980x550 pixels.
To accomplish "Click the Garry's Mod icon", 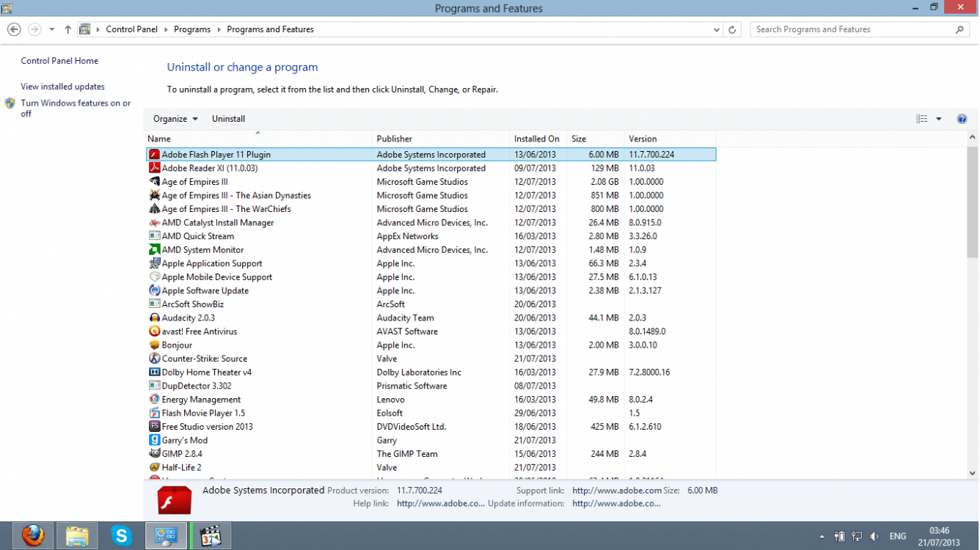I will pos(154,440).
